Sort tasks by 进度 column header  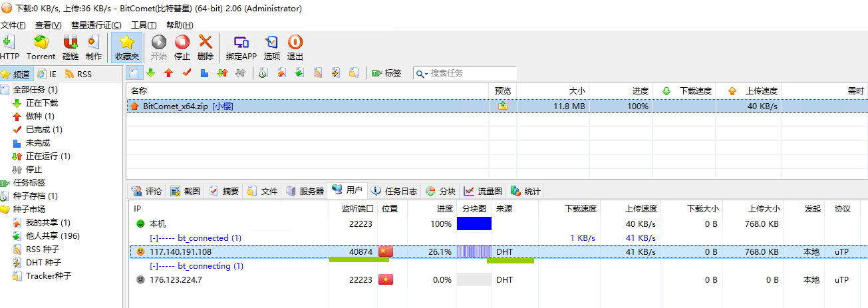point(621,91)
